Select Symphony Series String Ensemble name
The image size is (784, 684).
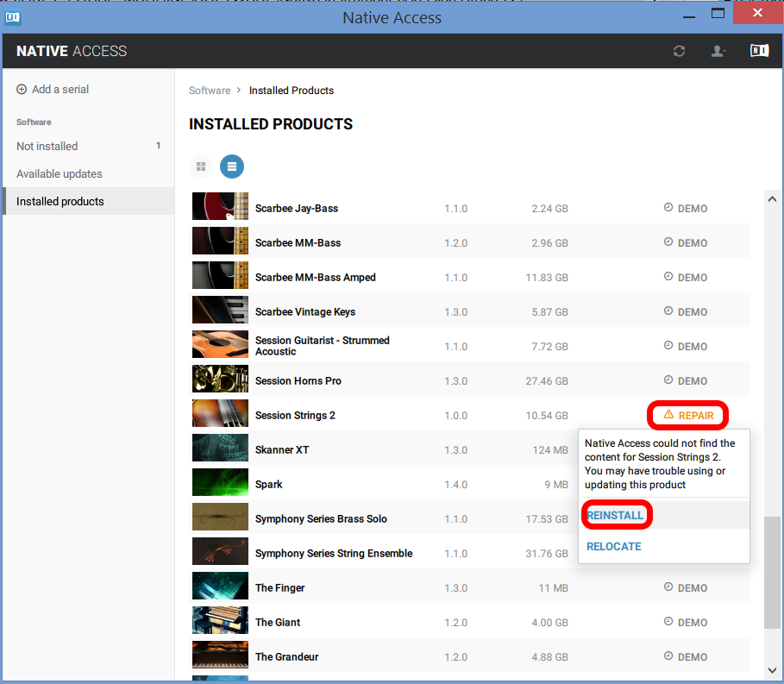coord(334,554)
